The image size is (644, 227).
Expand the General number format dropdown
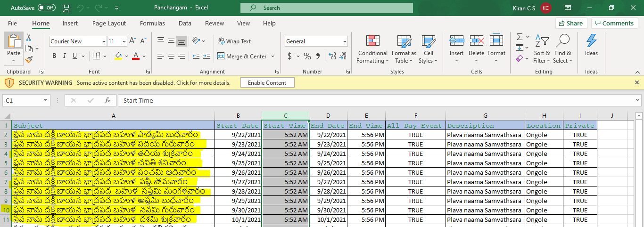[x=345, y=41]
